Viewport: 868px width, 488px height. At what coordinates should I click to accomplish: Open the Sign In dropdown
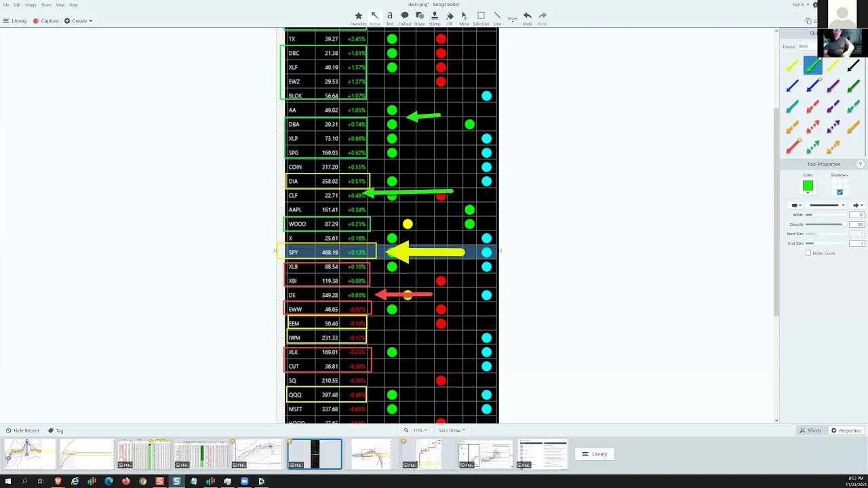coord(800,5)
